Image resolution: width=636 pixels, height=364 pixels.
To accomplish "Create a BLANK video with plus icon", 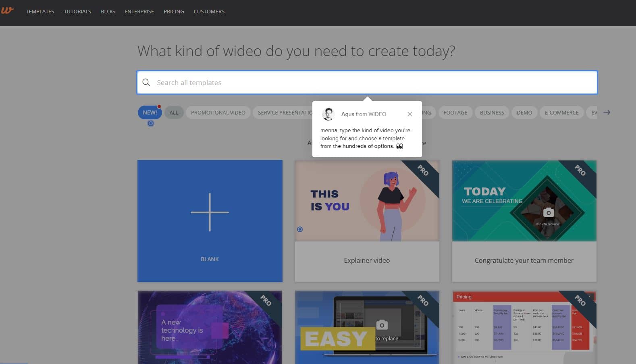I will (x=210, y=212).
